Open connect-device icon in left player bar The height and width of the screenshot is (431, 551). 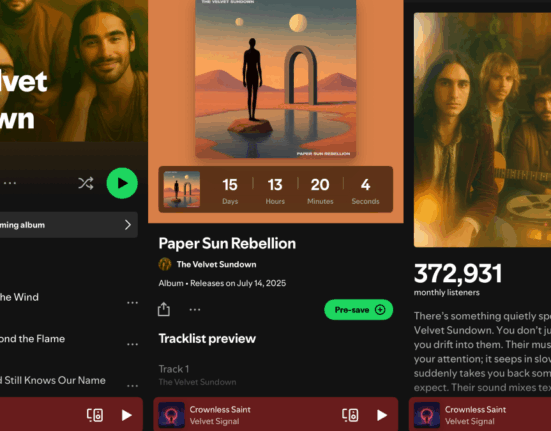coord(95,415)
